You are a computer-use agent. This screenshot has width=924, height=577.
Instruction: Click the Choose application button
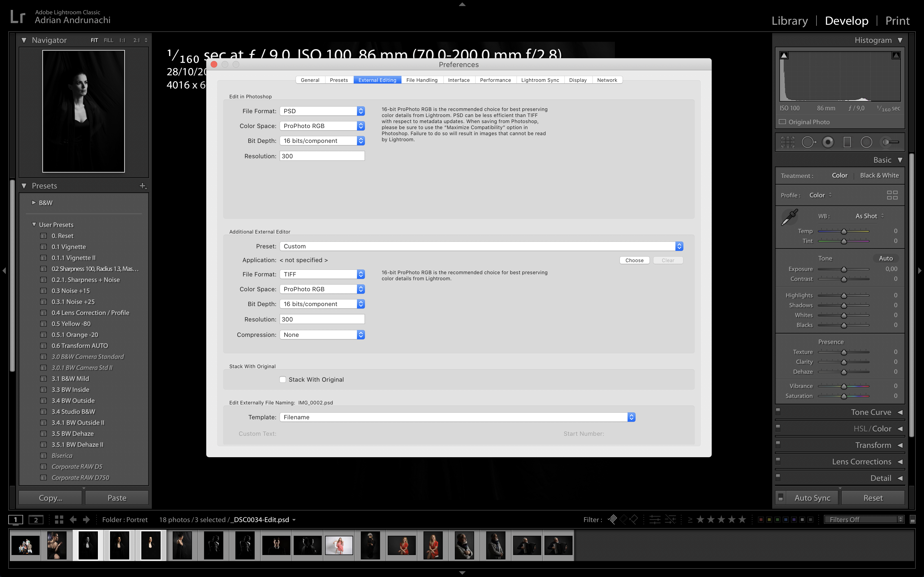click(x=634, y=260)
